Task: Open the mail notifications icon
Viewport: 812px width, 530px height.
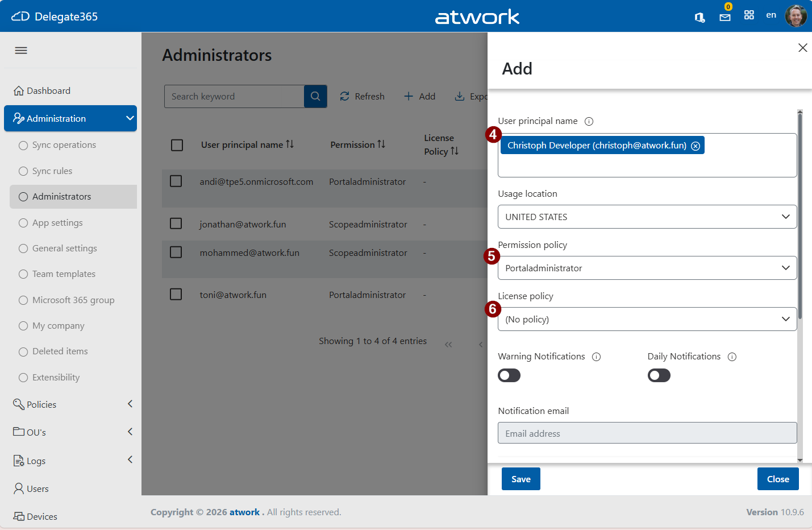Action: [725, 17]
